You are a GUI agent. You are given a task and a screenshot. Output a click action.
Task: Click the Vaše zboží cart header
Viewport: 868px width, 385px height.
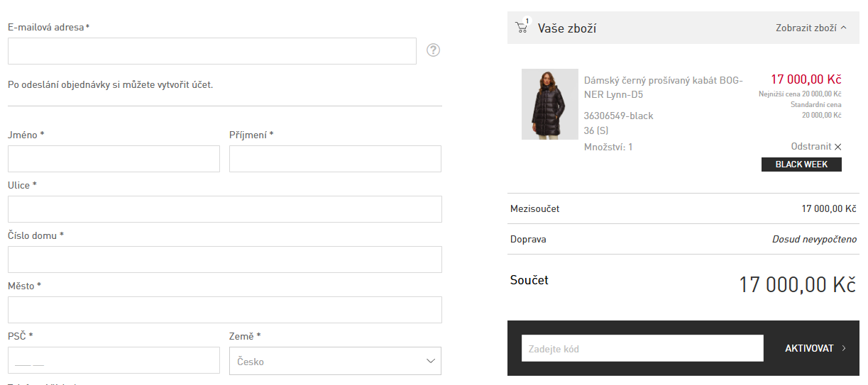pos(566,28)
